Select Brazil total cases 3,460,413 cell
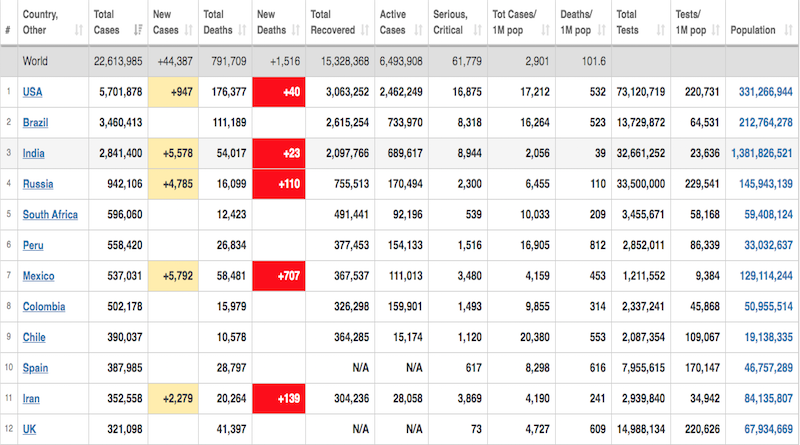Image resolution: width=800 pixels, height=445 pixels. (x=118, y=123)
